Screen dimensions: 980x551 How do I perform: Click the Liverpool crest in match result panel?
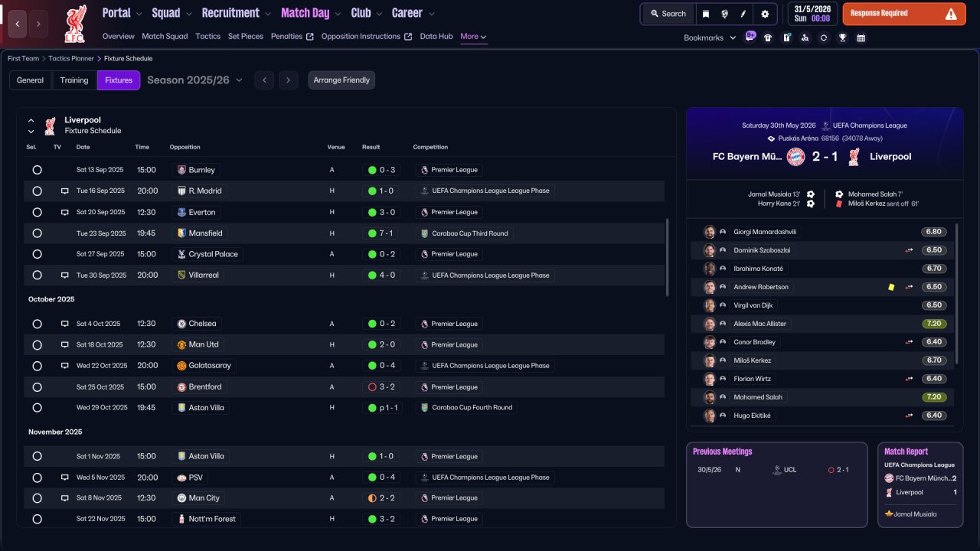tap(854, 157)
